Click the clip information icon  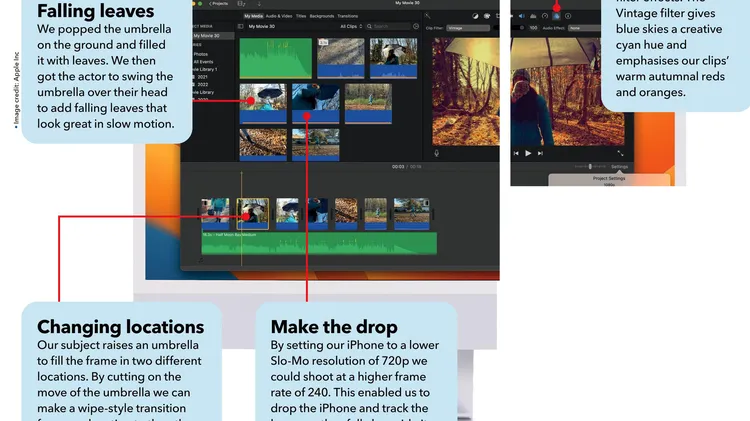tap(568, 16)
